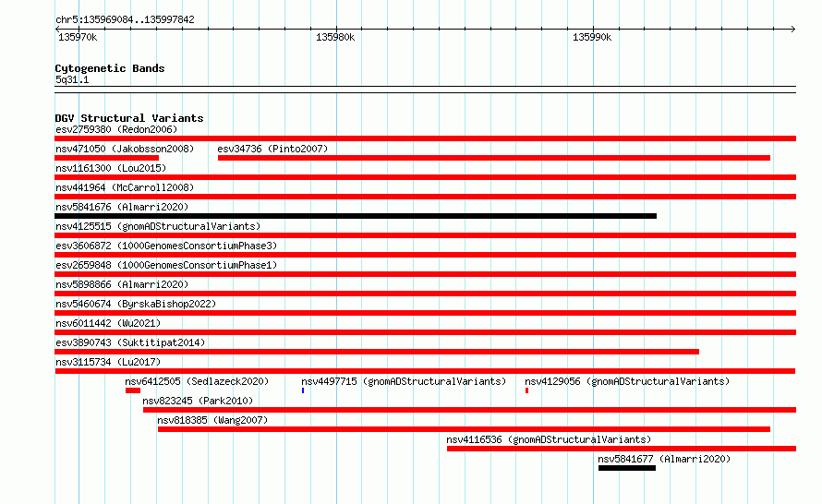Click the nsv441964 (McCarroll2008) label
Screen dimensions: 822x504
pyautogui.click(x=125, y=187)
